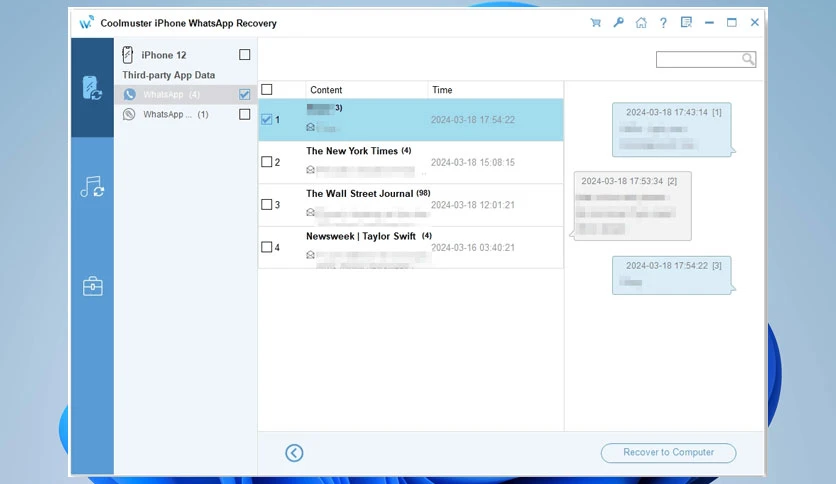Check the Wall Street Journal row checkbox

(x=267, y=204)
